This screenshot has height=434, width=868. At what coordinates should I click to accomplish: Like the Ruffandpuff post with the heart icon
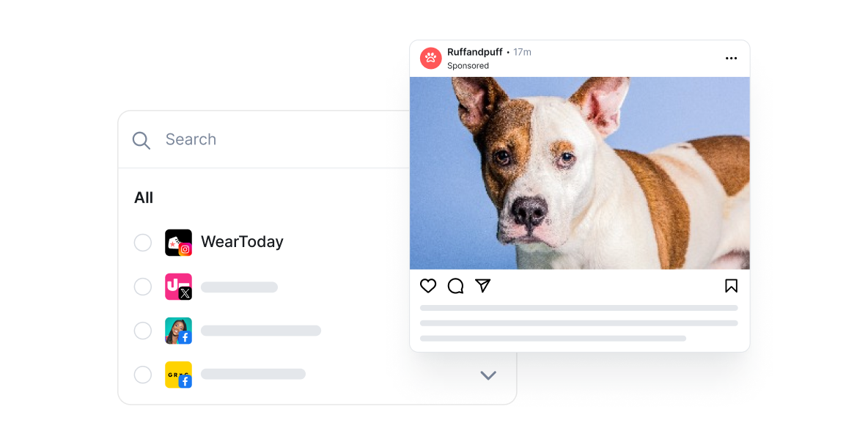tap(428, 286)
